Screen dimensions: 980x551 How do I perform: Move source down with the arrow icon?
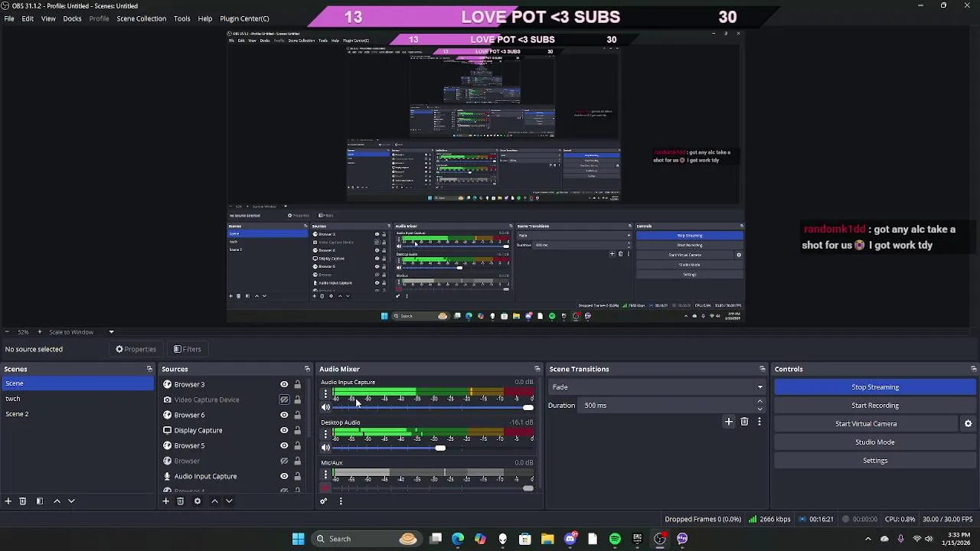pyautogui.click(x=229, y=501)
